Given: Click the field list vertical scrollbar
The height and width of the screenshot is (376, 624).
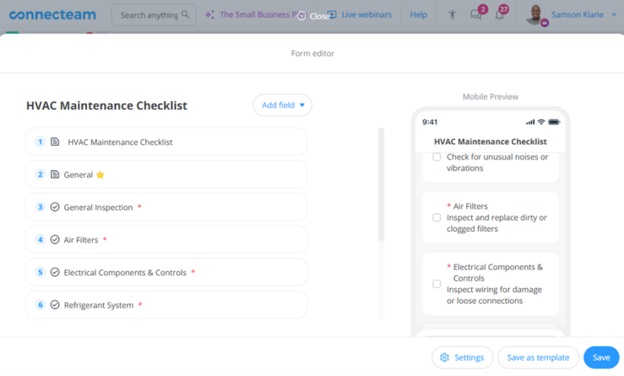Looking at the screenshot, I should click(381, 184).
